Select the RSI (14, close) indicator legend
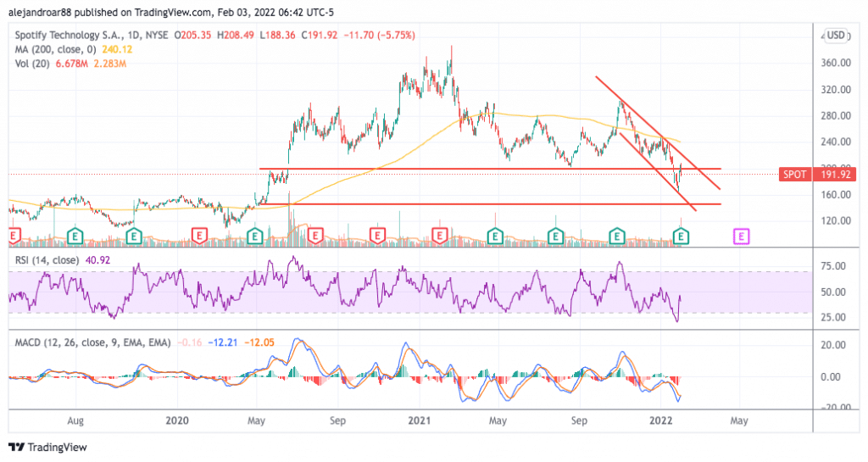Viewport: 868px width, 462px height. (47, 260)
